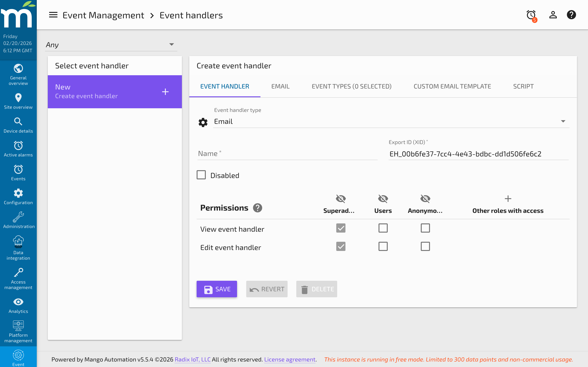Open the SCRIPT tab
588x367 pixels.
click(x=523, y=86)
